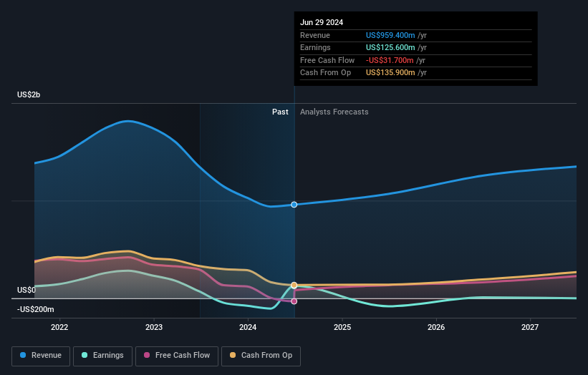The width and height of the screenshot is (588, 375).
Task: Click the Analysts Forecasts label
Action: pos(334,112)
